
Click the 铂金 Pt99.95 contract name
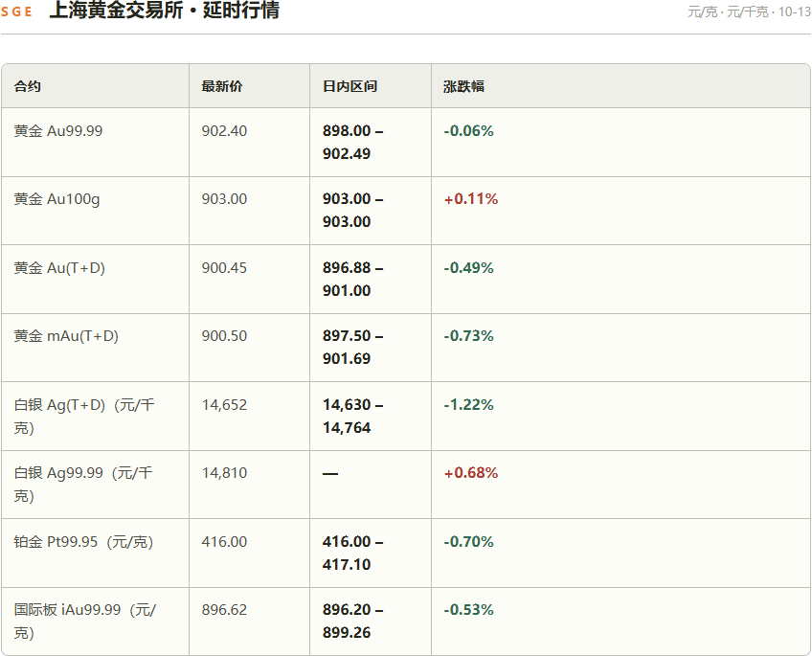(x=83, y=542)
